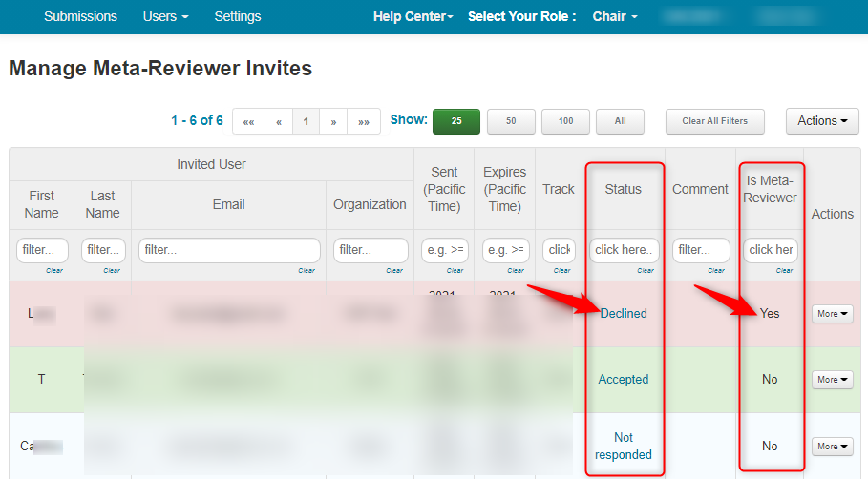
Task: Click the Declined status link
Action: 624,314
